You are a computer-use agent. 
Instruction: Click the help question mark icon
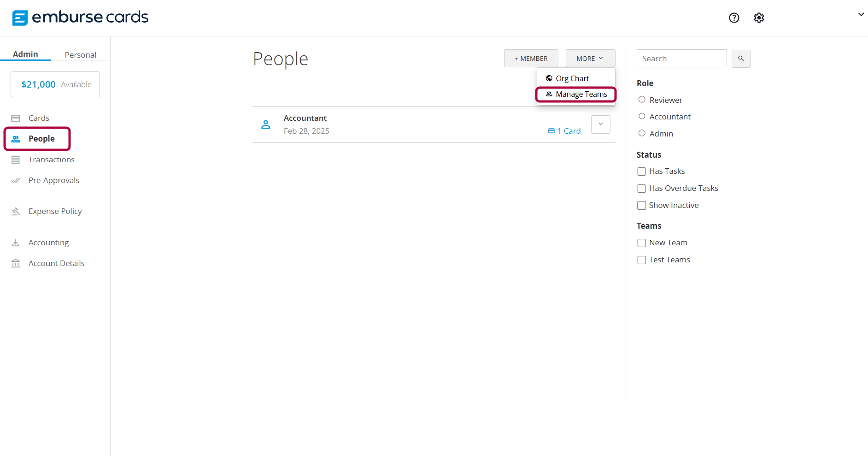(x=734, y=18)
